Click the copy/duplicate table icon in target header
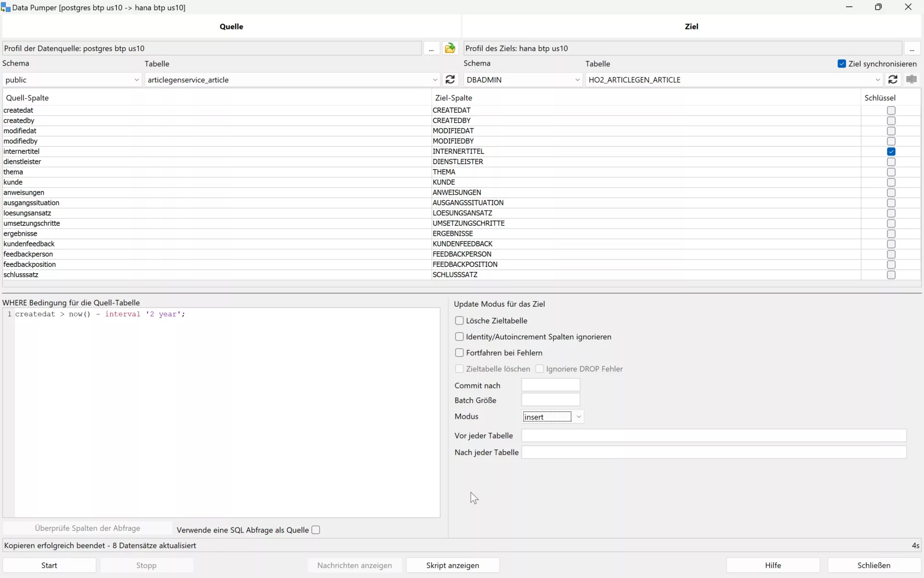 pyautogui.click(x=911, y=79)
